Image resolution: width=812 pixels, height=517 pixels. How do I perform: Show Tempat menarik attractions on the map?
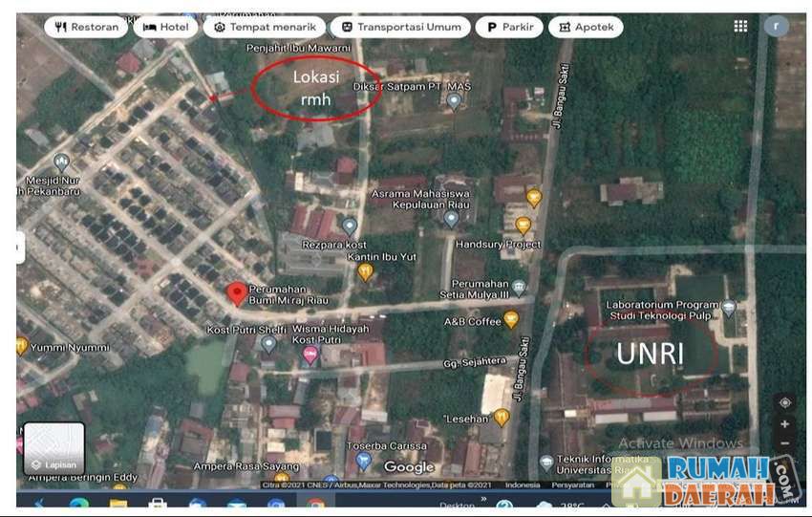[x=265, y=27]
